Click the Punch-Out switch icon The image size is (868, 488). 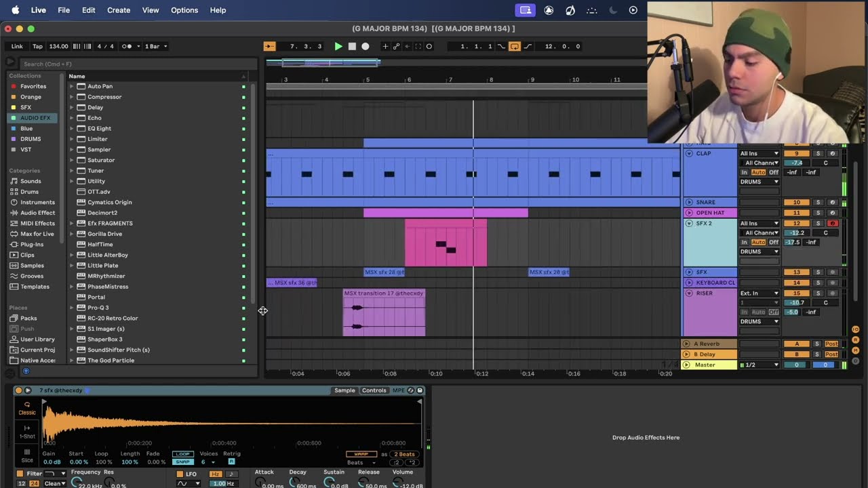[528, 46]
